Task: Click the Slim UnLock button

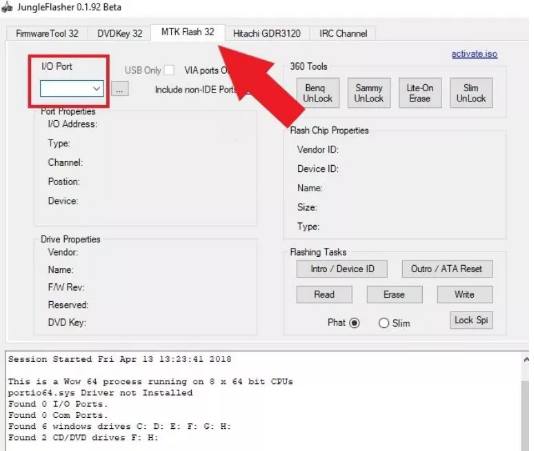Action: (471, 93)
